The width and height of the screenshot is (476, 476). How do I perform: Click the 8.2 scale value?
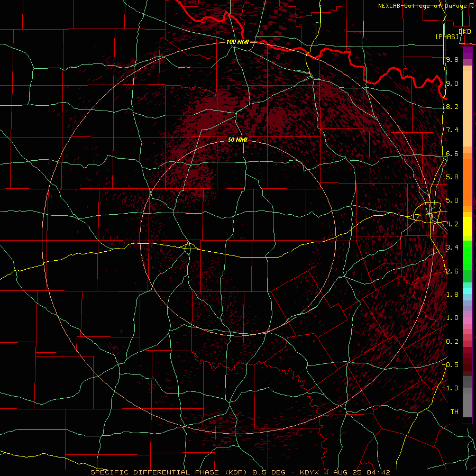click(452, 106)
